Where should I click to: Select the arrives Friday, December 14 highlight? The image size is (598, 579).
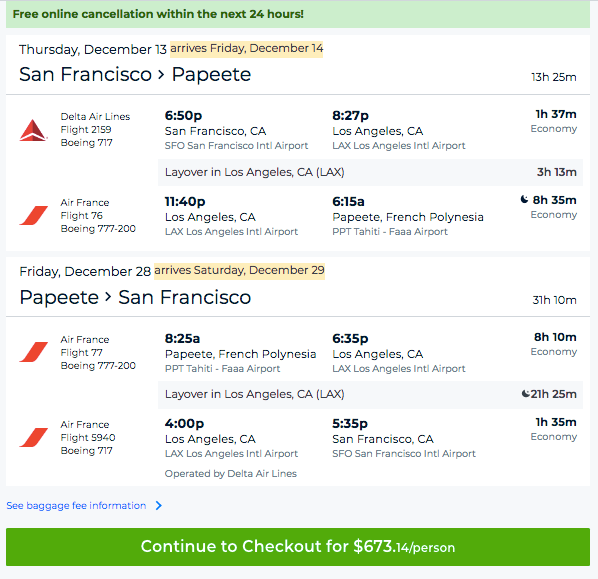(246, 48)
